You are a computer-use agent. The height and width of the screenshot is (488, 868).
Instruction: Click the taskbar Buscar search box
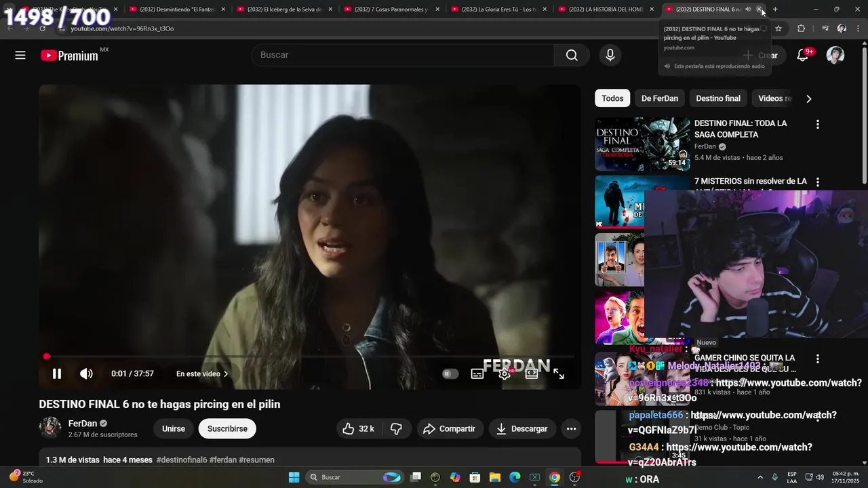click(355, 477)
